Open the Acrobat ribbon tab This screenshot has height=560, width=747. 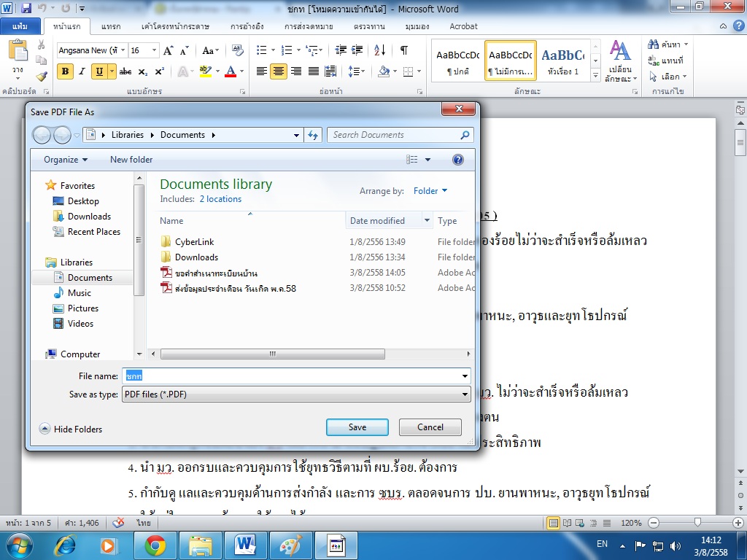pos(463,27)
